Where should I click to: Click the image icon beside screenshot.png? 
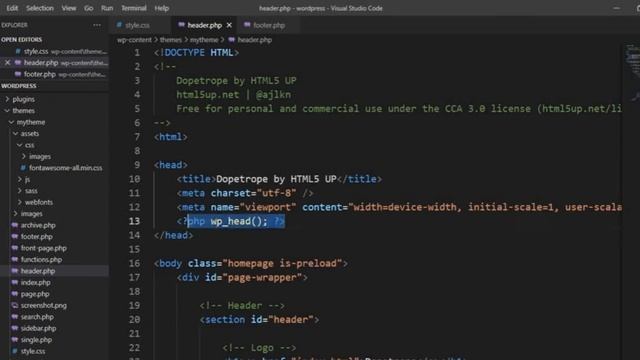click(15, 305)
